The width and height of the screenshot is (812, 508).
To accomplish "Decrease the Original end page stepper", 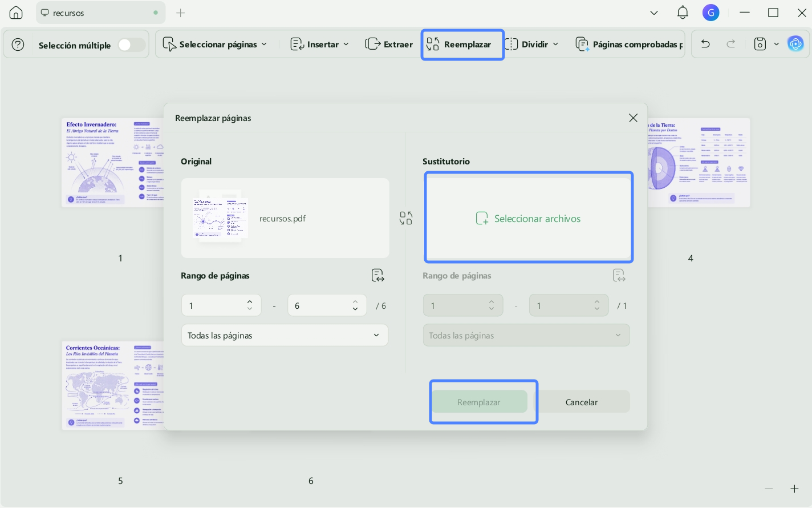I will pos(355,309).
